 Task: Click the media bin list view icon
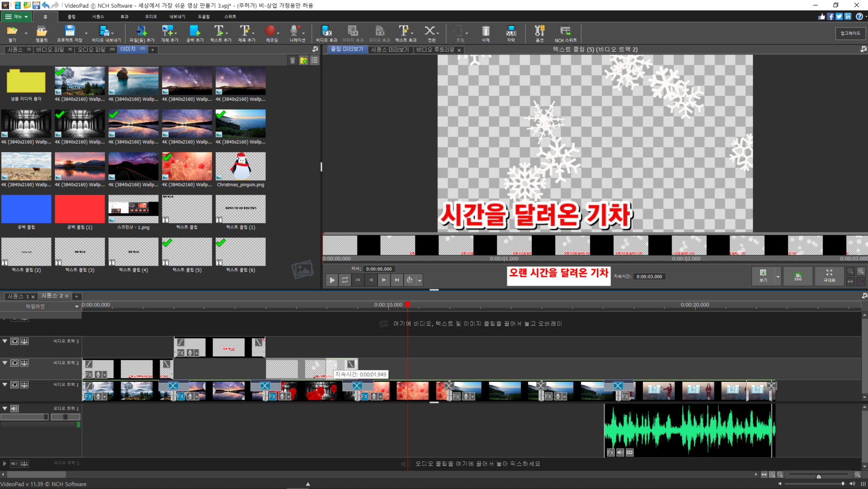click(x=315, y=60)
